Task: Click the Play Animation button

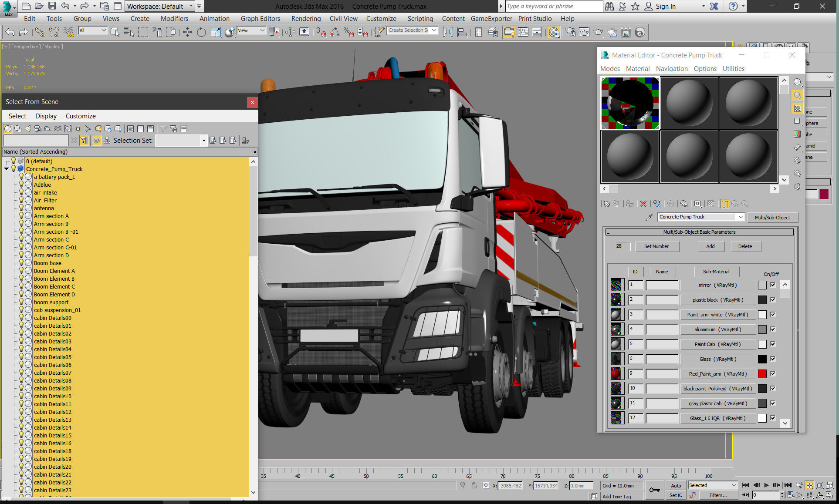Action: (767, 485)
